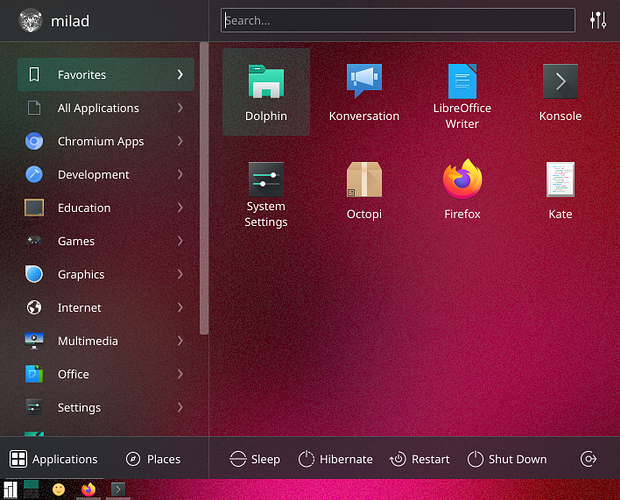Image resolution: width=620 pixels, height=500 pixels.
Task: Expand the Internet chevron
Action: [x=180, y=307]
